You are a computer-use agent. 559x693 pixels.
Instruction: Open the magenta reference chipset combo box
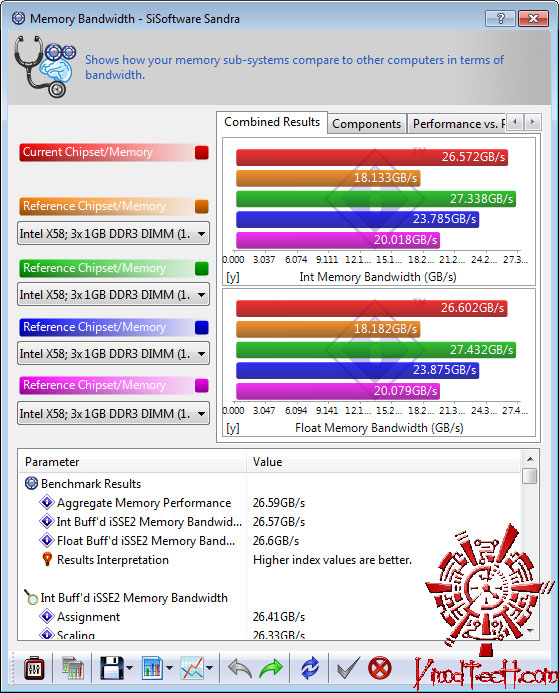pyautogui.click(x=113, y=413)
